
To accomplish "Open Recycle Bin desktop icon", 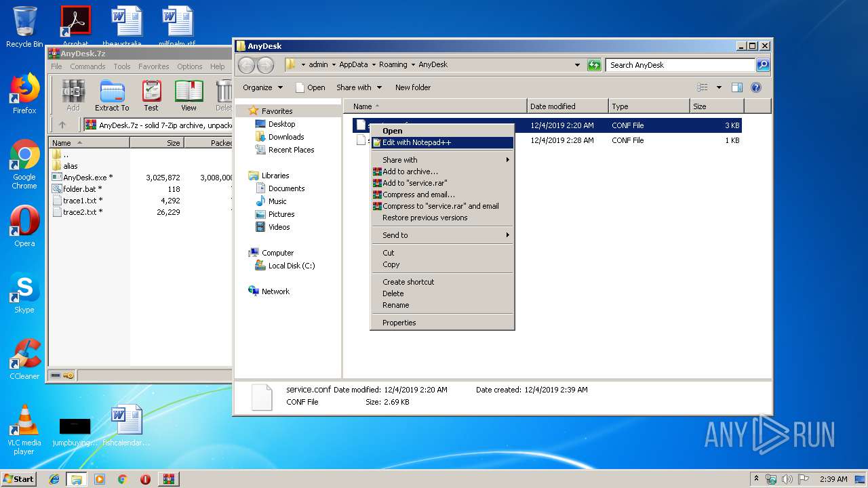I will click(24, 27).
